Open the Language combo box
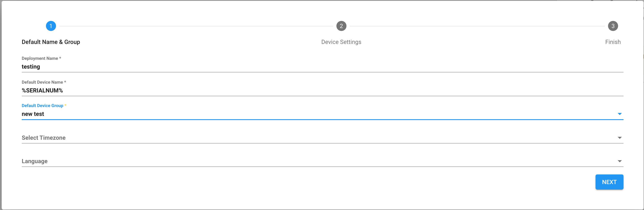Screen dimensions: 644x210 coord(300,161)
